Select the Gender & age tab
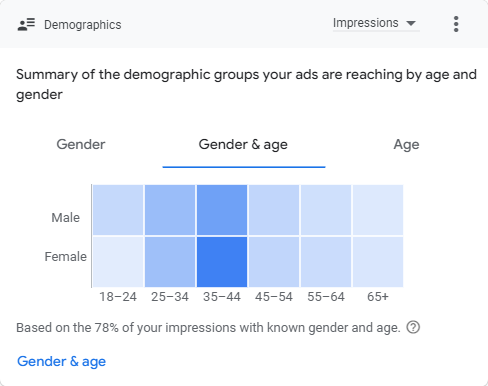The width and height of the screenshot is (488, 386). pyautogui.click(x=243, y=145)
